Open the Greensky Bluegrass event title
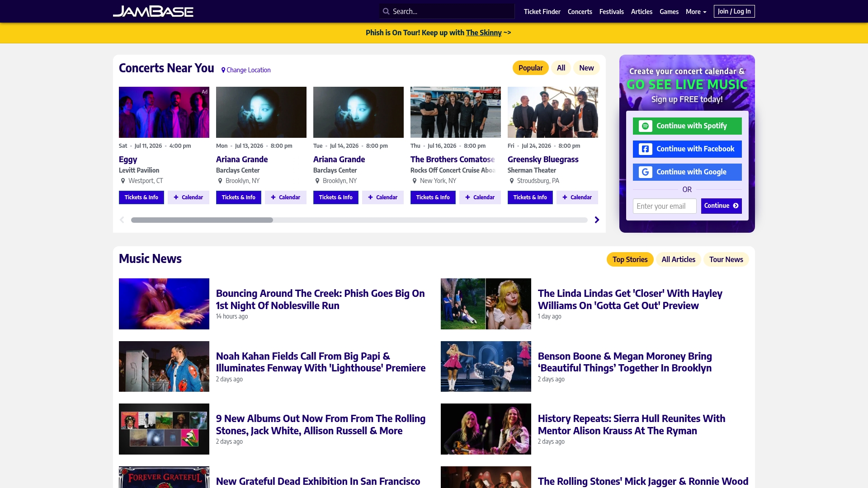Screen dimensions: 868x488 tap(543, 160)
